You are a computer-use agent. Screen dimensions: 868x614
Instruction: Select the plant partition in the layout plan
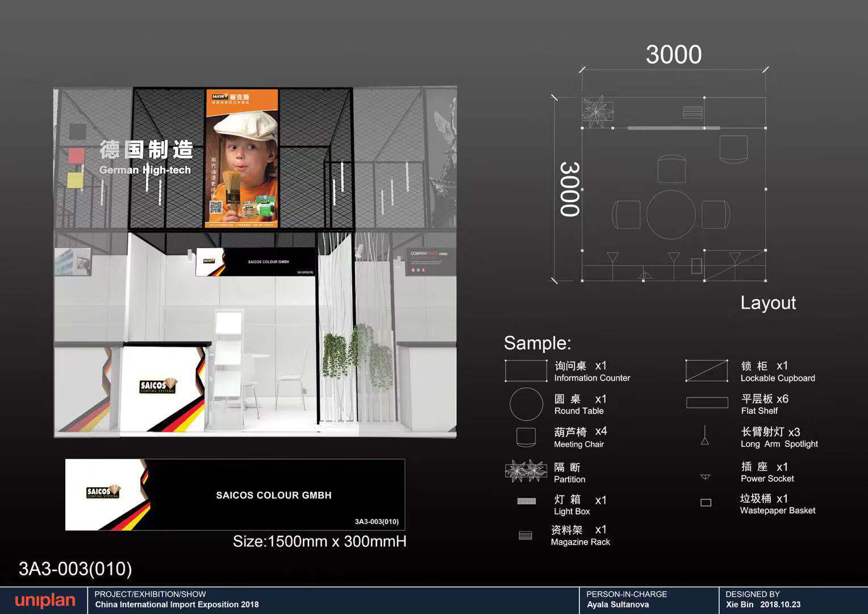[x=597, y=111]
